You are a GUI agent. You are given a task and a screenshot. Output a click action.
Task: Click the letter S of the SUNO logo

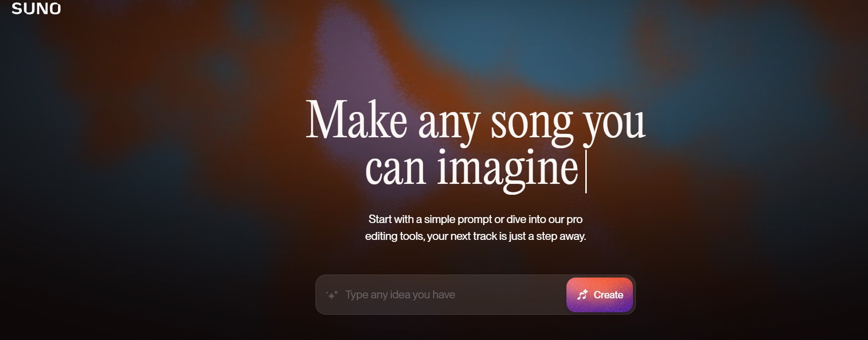point(17,8)
